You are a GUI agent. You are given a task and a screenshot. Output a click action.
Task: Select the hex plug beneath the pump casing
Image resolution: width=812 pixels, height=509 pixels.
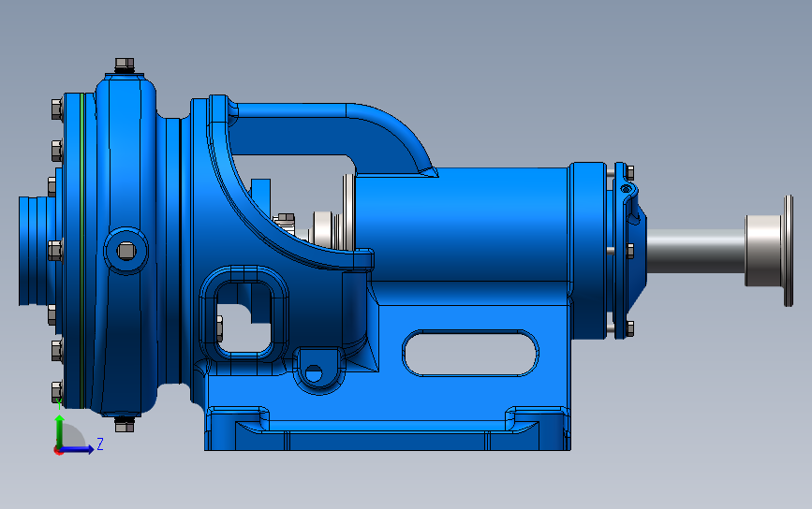coord(125,425)
